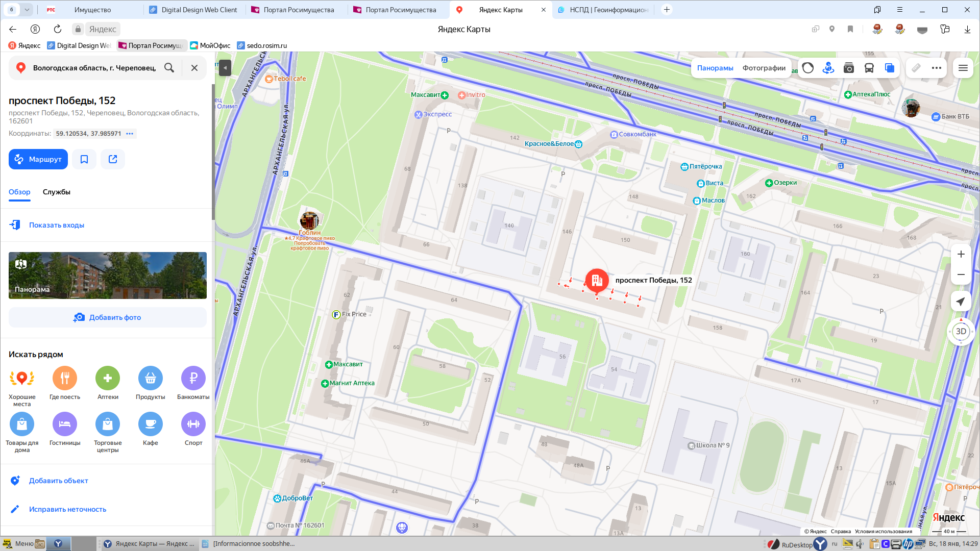Toggle public transport layer icon
Viewport: 980px width, 551px height.
click(x=869, y=68)
